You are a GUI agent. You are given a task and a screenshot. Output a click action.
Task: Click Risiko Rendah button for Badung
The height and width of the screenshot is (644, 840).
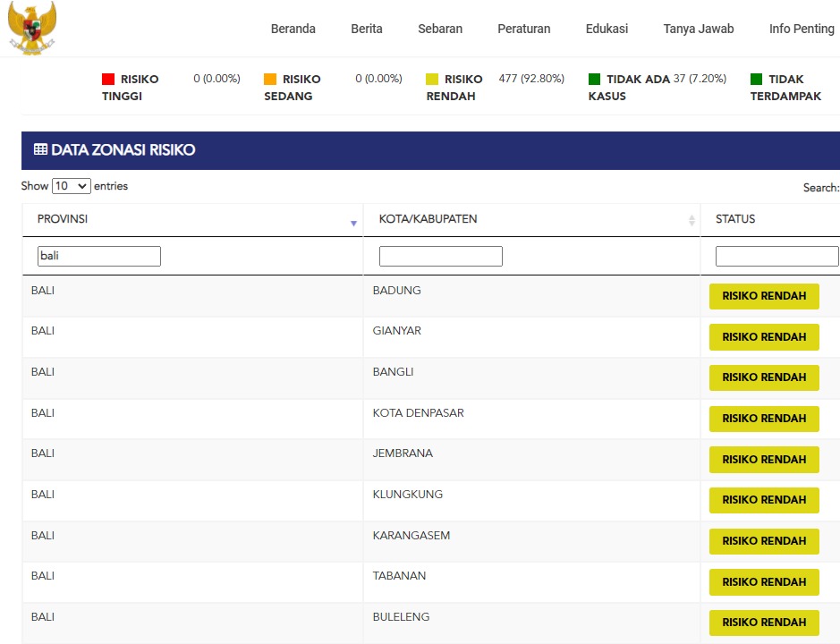point(764,296)
